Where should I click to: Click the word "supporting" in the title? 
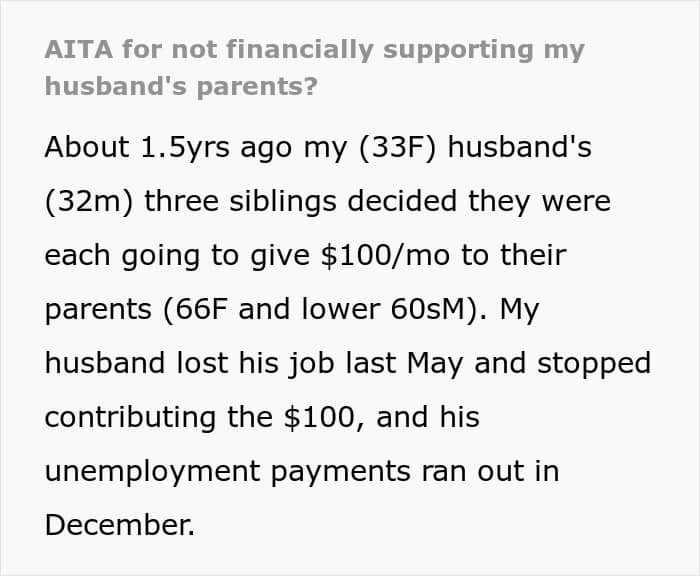click(458, 51)
